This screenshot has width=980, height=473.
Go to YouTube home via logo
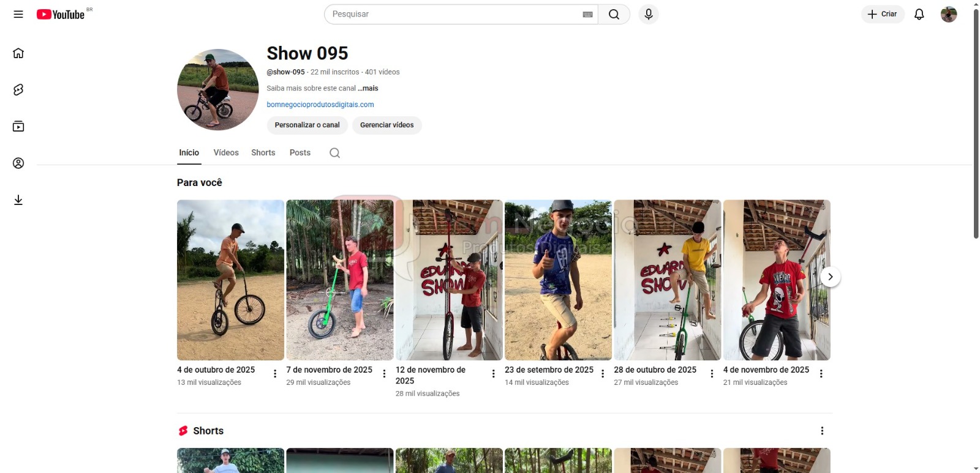click(x=61, y=15)
